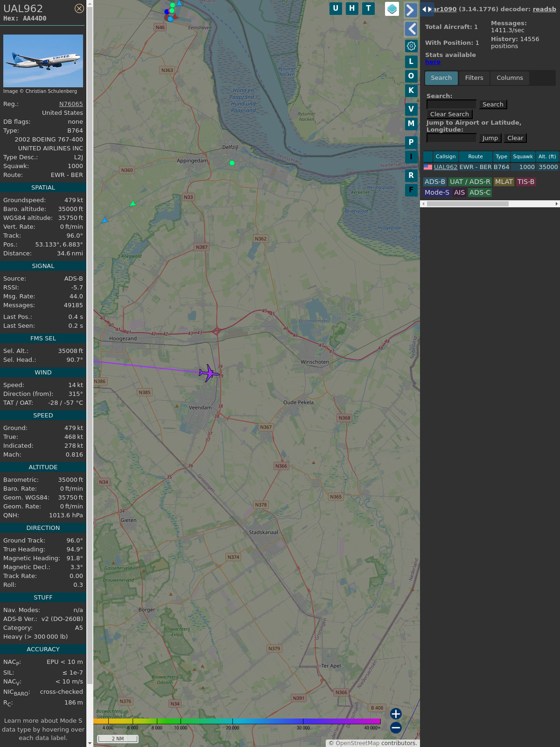Click the Clear Search button
Screen dimensions: 560x747
coord(449,114)
